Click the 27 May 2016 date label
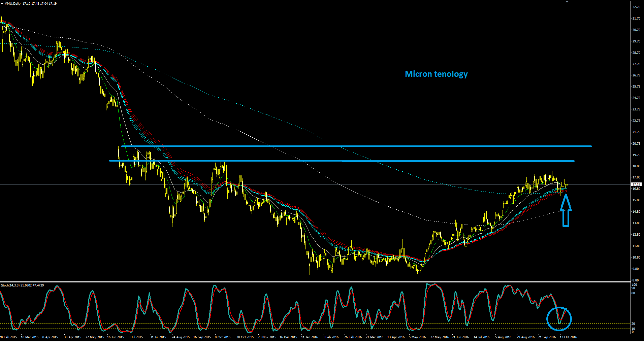 click(x=440, y=337)
